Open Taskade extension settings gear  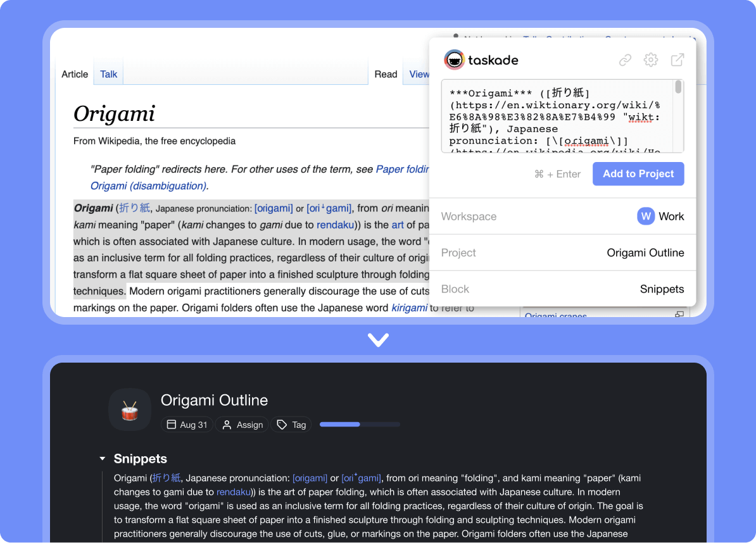[x=651, y=59]
